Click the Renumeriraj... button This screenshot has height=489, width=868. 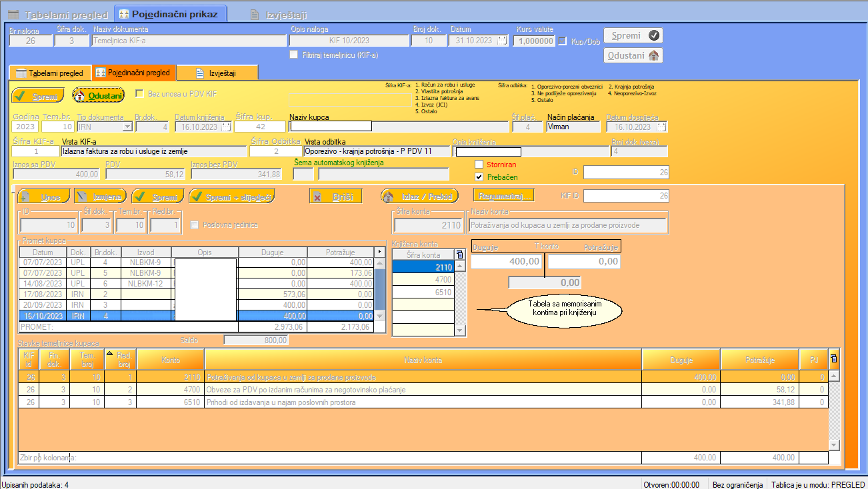click(504, 196)
